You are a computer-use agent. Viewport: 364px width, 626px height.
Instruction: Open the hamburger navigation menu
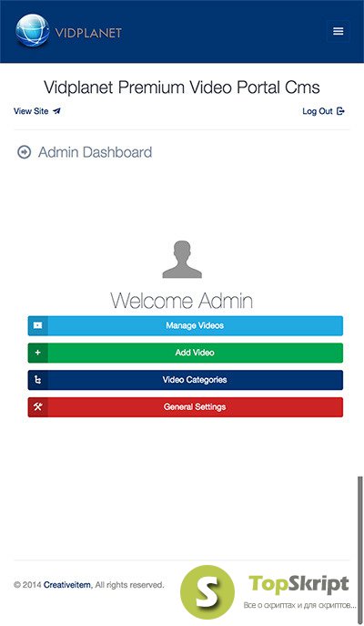tap(339, 31)
